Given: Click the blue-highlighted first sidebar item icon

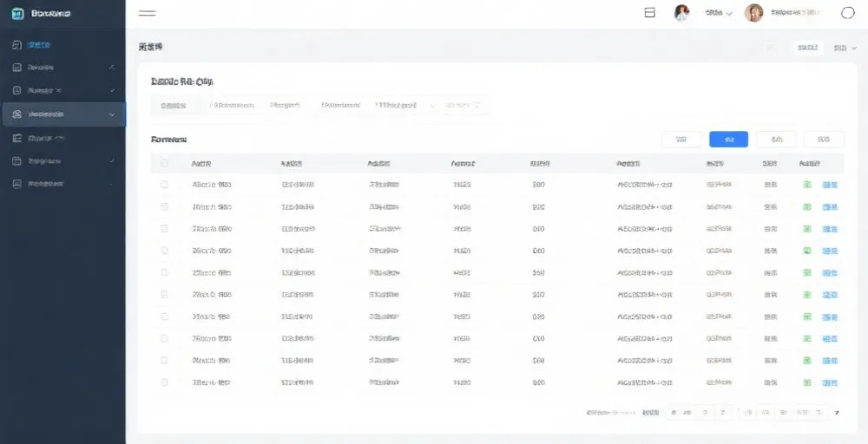Looking at the screenshot, I should (16, 44).
